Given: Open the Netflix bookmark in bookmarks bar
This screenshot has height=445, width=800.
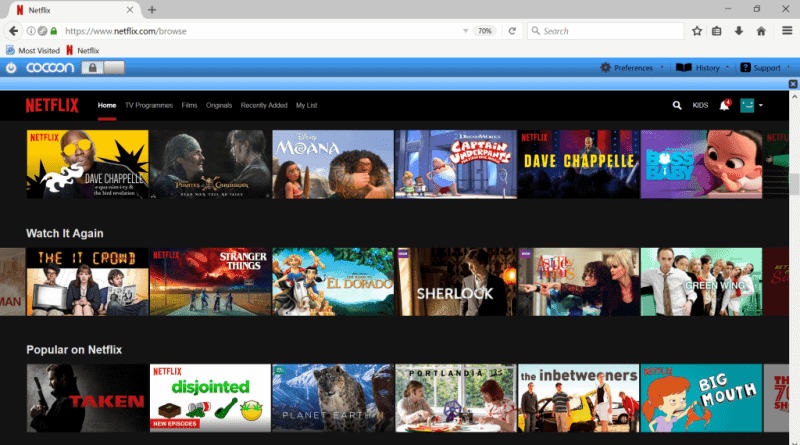Looking at the screenshot, I should point(83,51).
